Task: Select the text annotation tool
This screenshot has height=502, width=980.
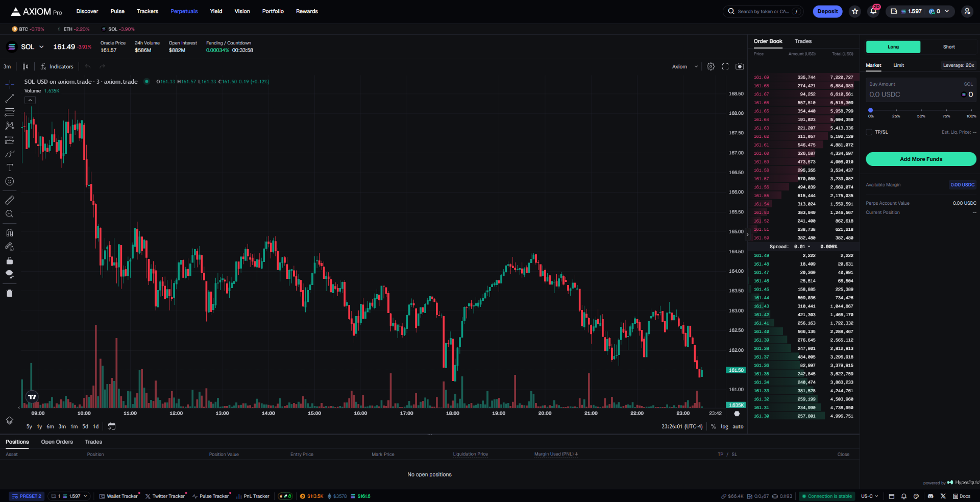Action: point(9,168)
